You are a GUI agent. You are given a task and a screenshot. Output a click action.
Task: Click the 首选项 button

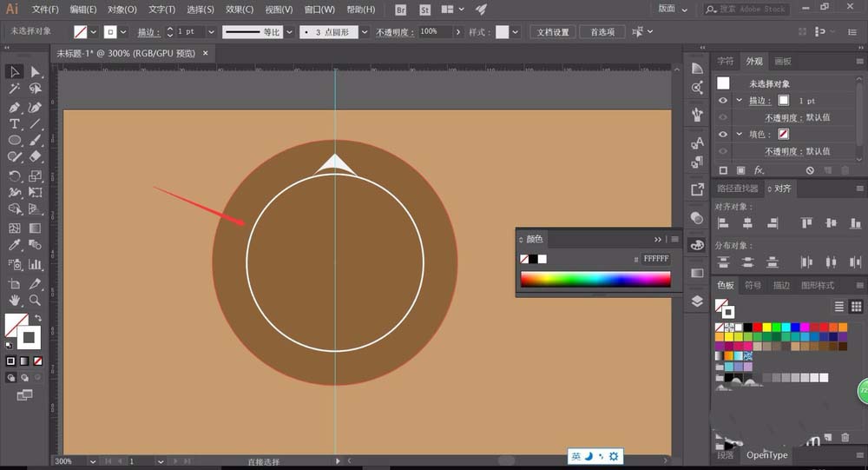[x=602, y=31]
